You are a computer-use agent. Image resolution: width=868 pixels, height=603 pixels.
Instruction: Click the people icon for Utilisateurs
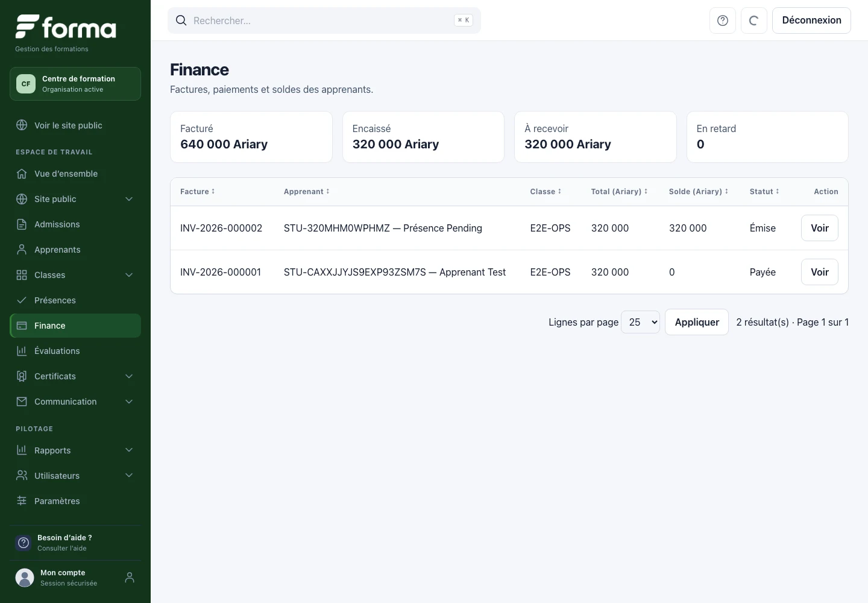[22, 476]
